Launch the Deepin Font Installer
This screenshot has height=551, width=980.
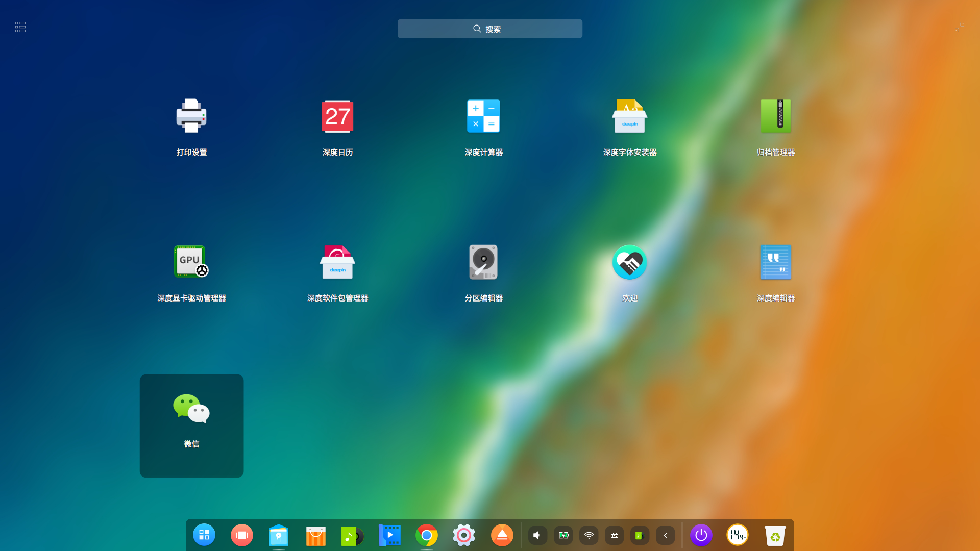pyautogui.click(x=629, y=116)
